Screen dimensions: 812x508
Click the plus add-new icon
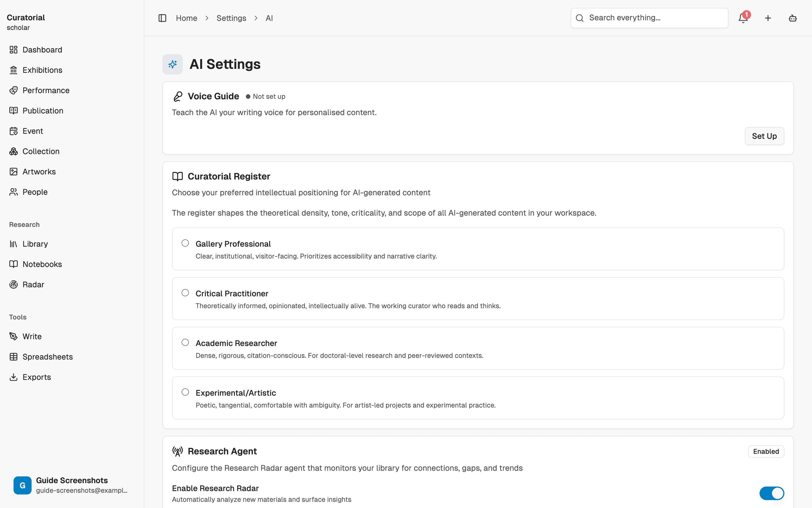[x=768, y=18]
